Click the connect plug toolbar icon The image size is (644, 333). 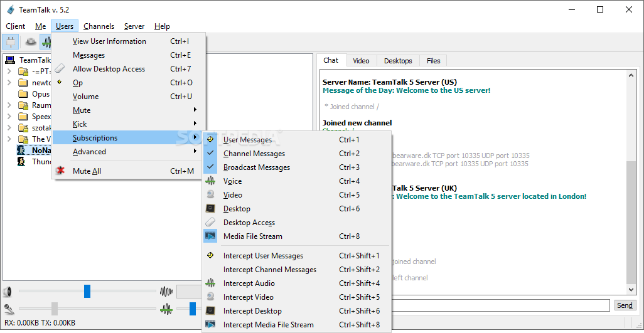10,42
